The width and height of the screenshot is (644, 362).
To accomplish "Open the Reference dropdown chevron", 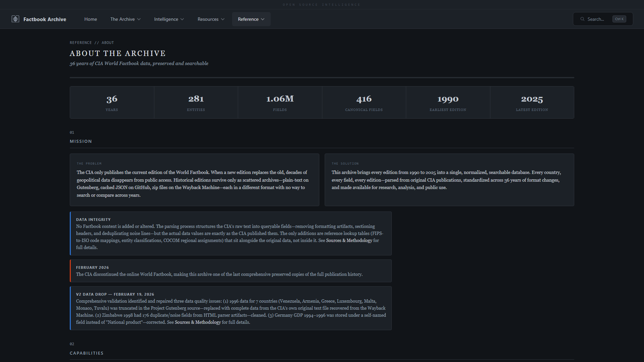I will click(x=263, y=19).
